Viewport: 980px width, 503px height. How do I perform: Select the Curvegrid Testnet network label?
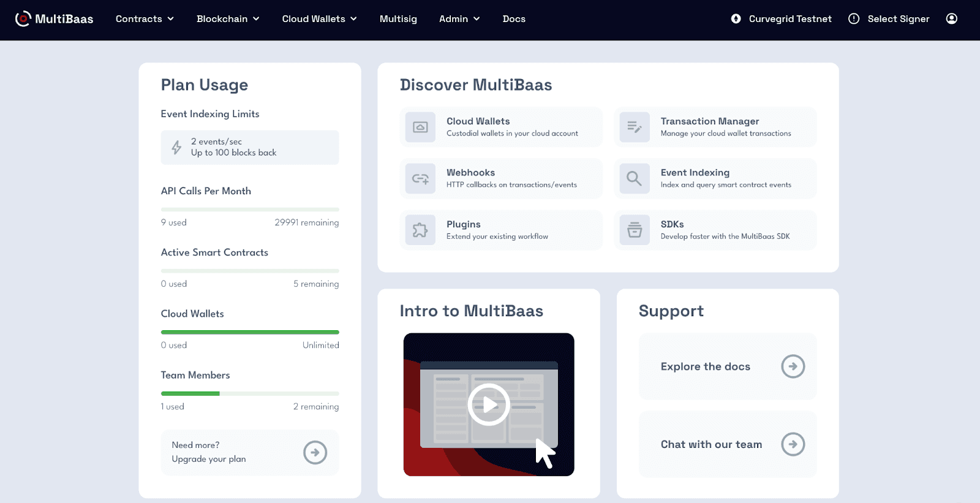point(790,19)
